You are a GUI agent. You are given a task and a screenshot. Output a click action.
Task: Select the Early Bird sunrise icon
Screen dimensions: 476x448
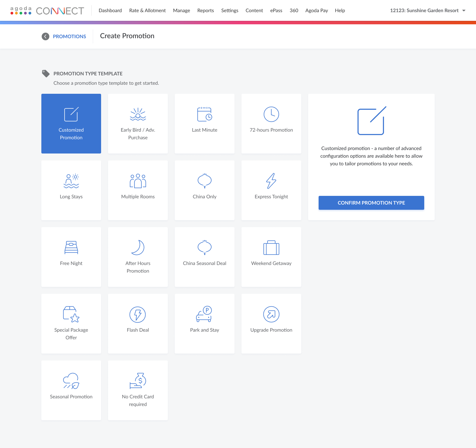(138, 114)
